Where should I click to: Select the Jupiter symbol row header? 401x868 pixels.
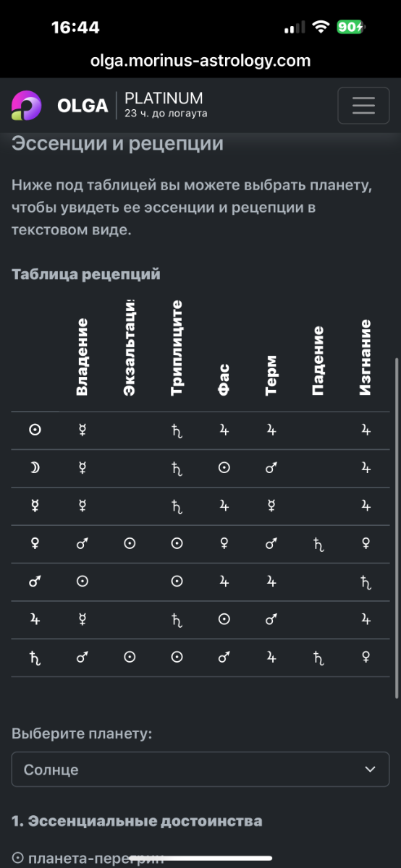[x=35, y=619]
